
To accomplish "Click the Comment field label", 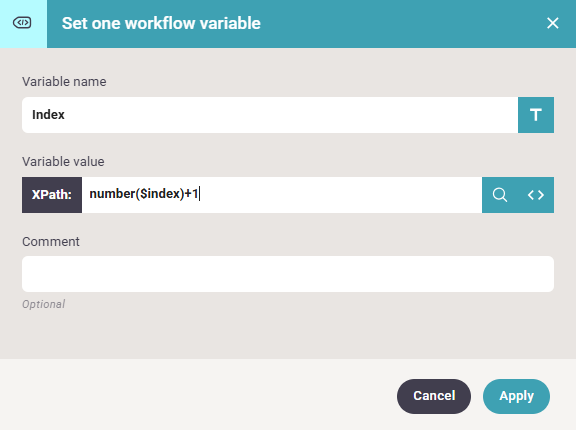I will [51, 242].
